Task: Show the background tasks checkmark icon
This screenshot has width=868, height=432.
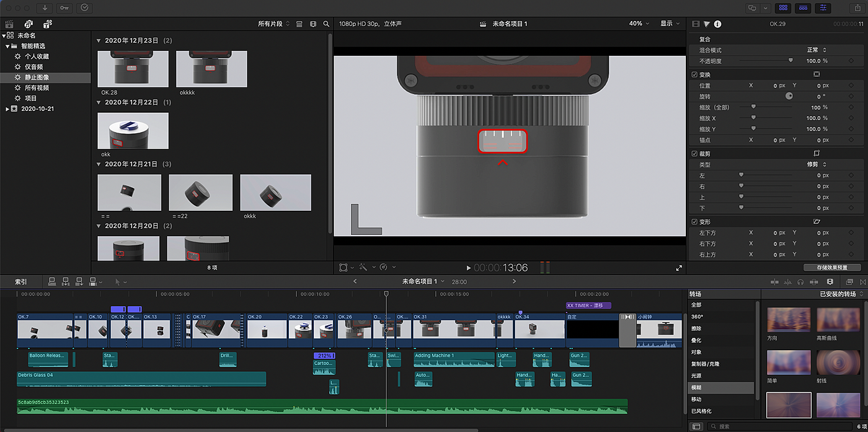Action: click(x=85, y=8)
